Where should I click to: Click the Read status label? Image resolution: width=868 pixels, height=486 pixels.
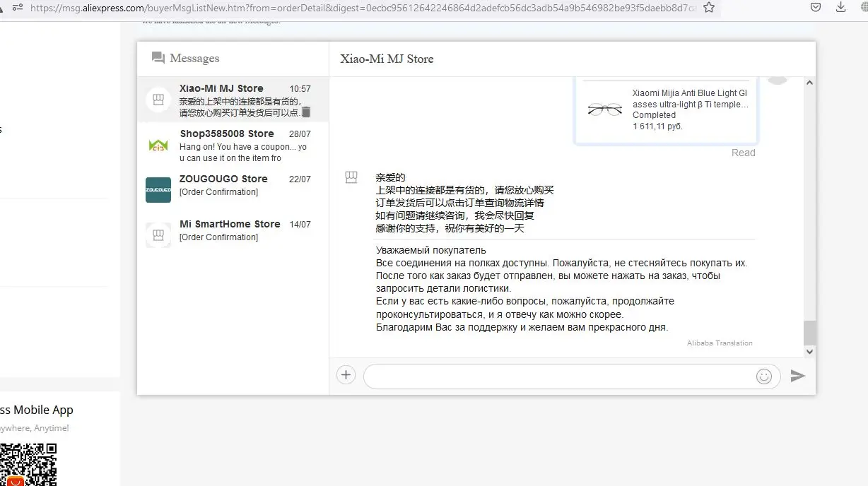pos(744,153)
